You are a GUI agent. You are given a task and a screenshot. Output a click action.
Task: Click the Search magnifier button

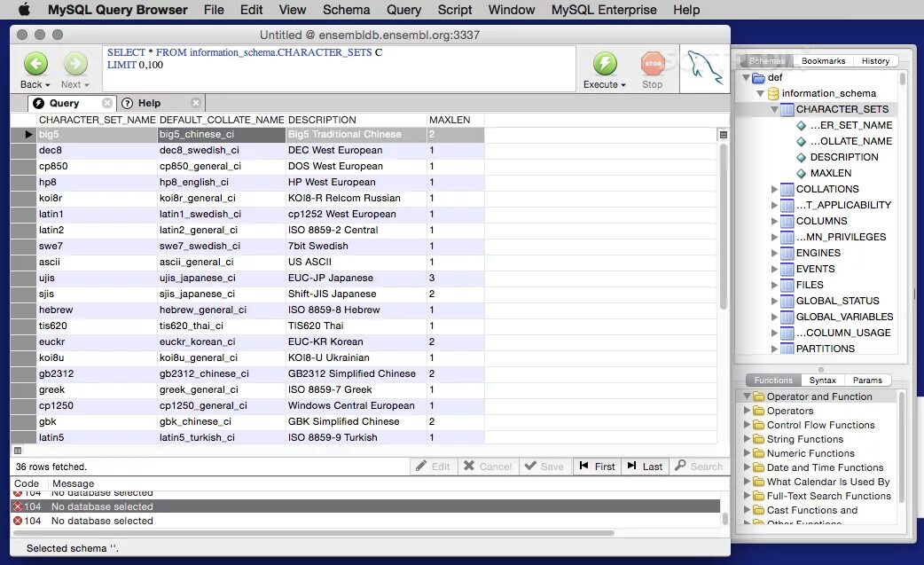pos(699,466)
